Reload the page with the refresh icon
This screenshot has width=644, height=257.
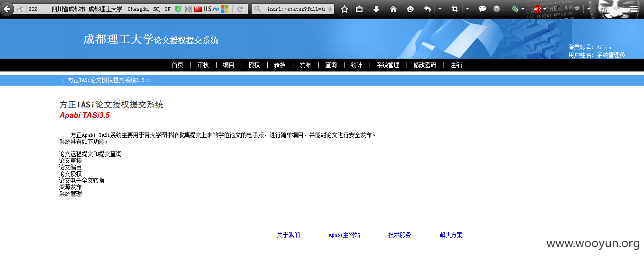point(240,9)
